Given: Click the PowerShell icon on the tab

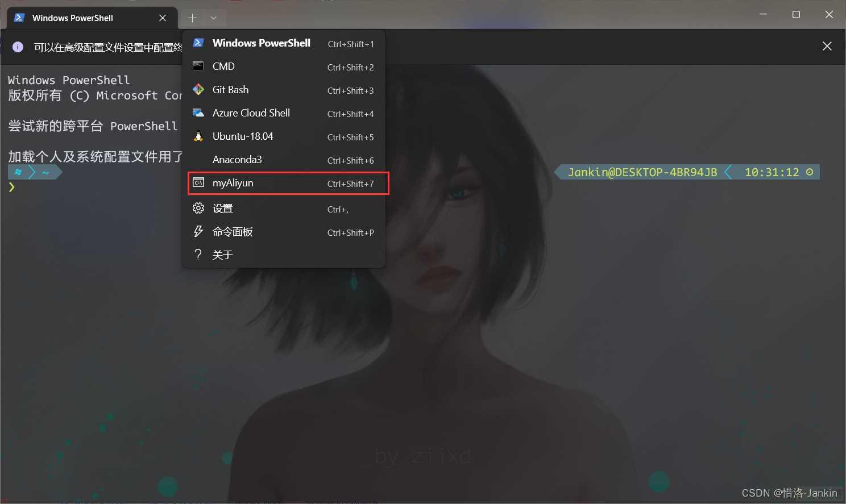Looking at the screenshot, I should (19, 18).
